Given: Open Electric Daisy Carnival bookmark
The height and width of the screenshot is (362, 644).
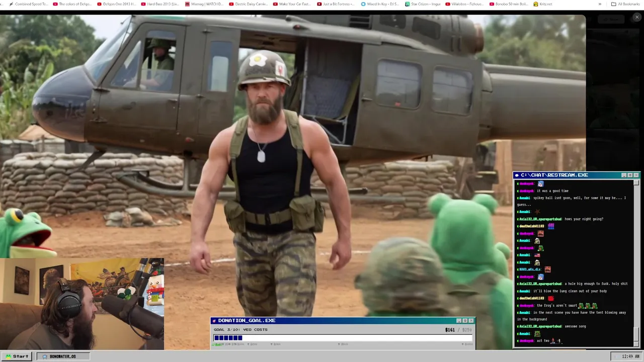Looking at the screenshot, I should 249,4.
